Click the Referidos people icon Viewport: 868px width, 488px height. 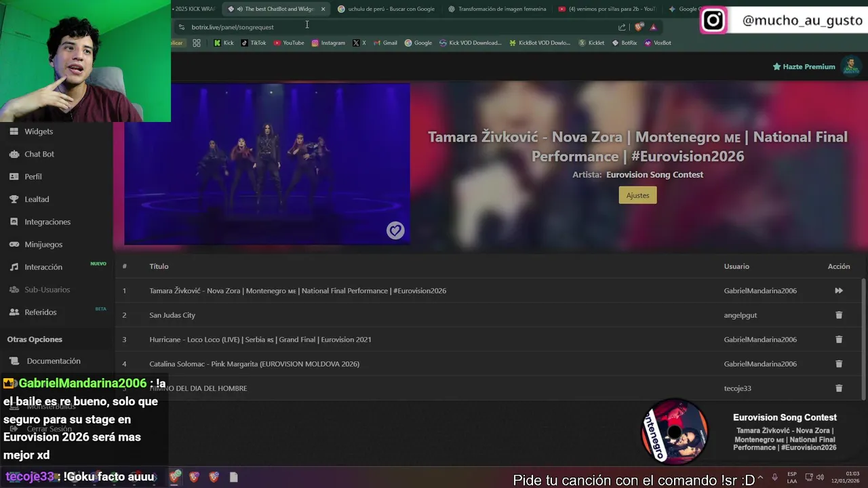[x=14, y=312]
